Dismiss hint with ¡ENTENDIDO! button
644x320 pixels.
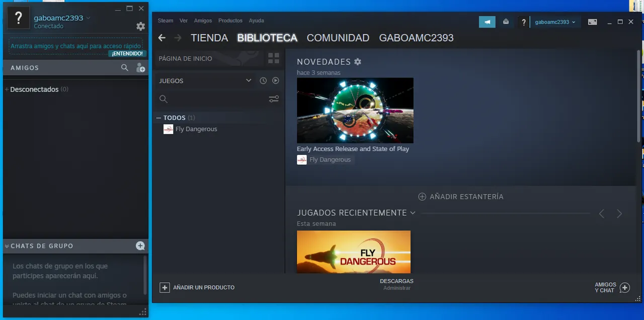click(127, 53)
